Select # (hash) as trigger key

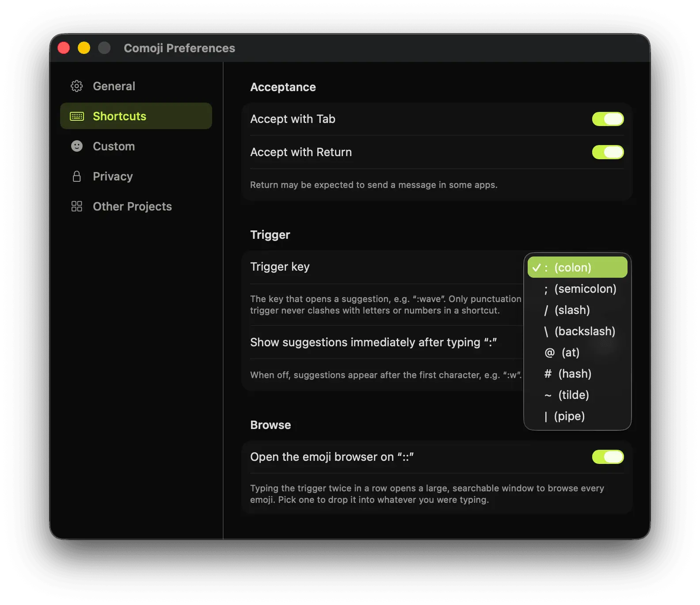[577, 374]
